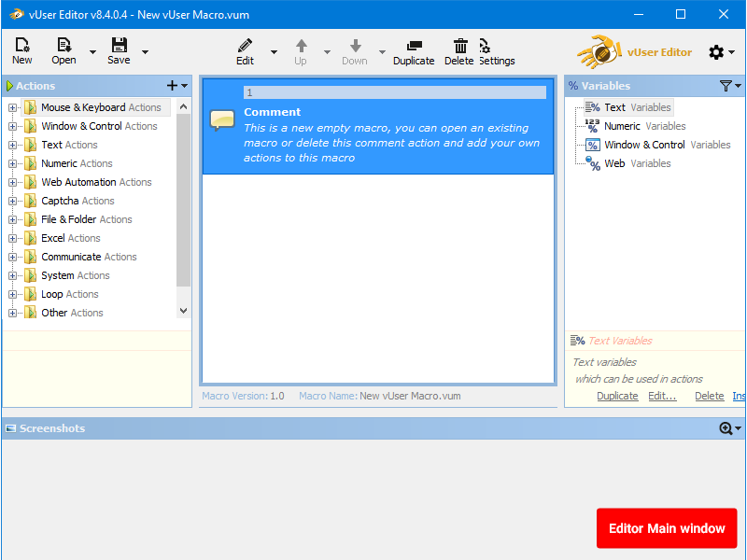Viewport: 747px width, 560px height.
Task: Click the Text Variables icon
Action: click(x=592, y=107)
